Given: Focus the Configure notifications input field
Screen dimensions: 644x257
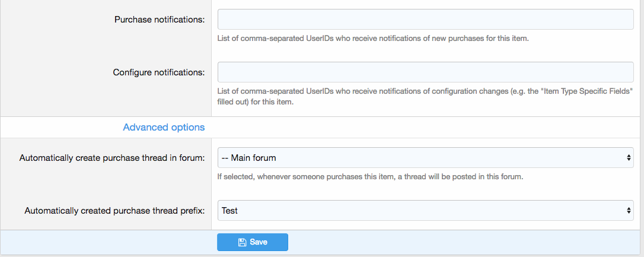Looking at the screenshot, I should (425, 72).
